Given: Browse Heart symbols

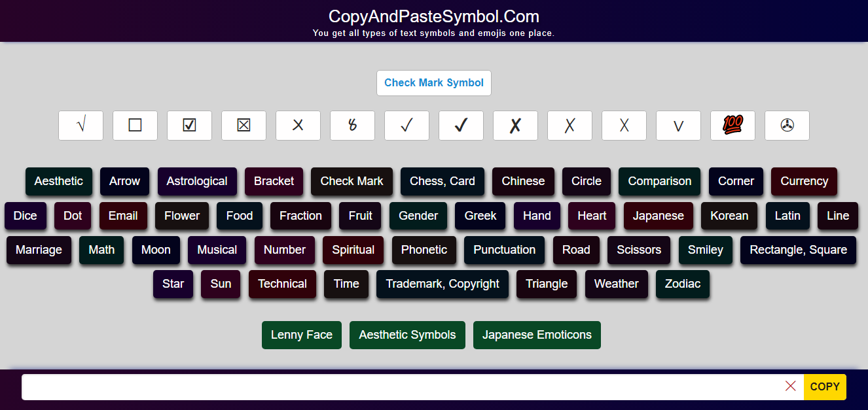Looking at the screenshot, I should pos(592,216).
